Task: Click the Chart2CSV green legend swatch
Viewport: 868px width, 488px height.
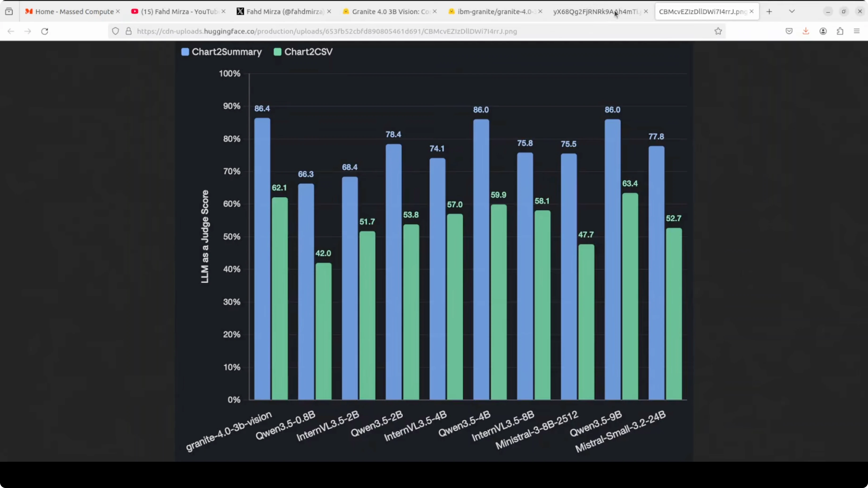Action: [277, 52]
